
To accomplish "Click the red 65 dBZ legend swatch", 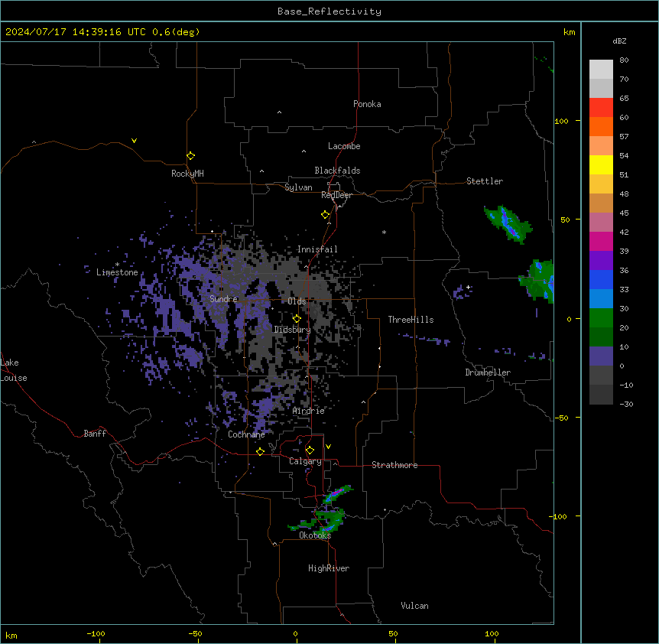I will 601,107.
